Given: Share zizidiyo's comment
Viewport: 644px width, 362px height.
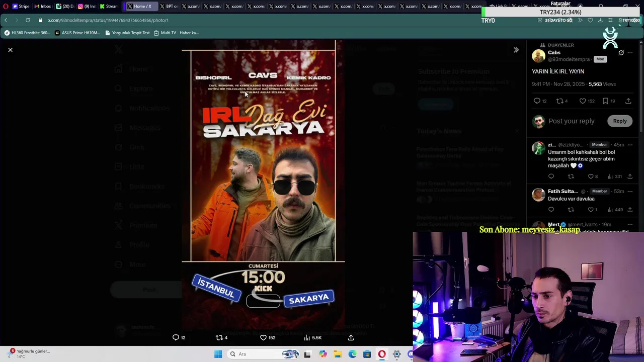Looking at the screenshot, I should [x=630, y=176].
